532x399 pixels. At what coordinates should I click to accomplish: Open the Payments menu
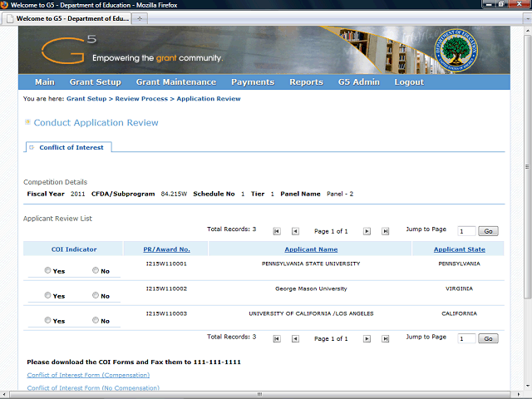pos(253,82)
